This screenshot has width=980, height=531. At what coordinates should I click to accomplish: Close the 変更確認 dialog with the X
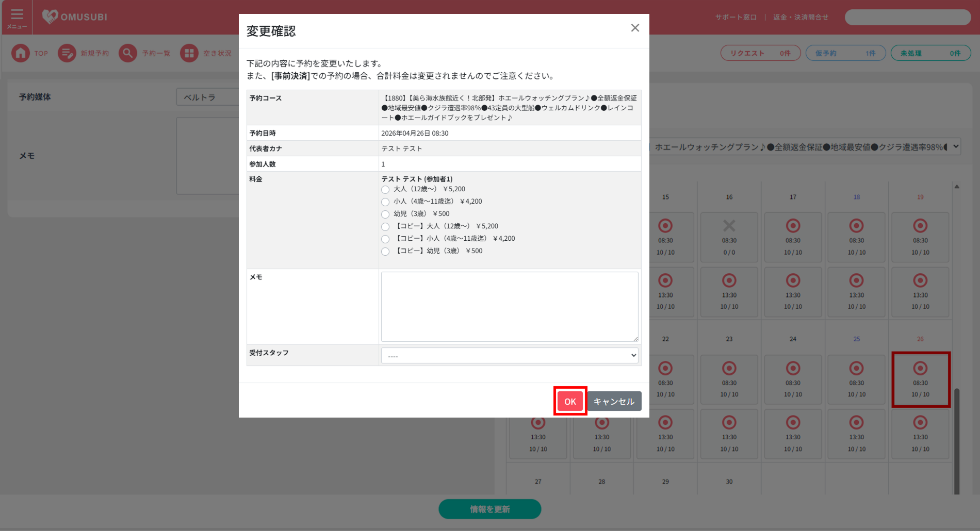635,28
